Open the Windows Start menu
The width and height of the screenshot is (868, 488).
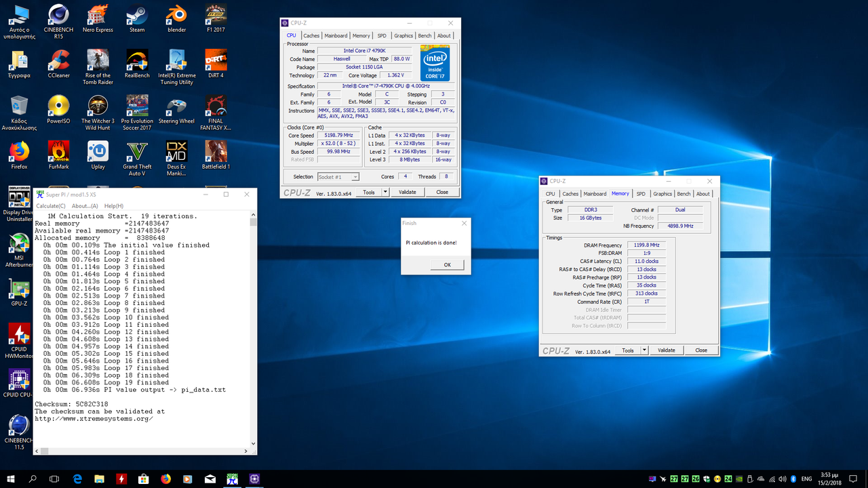pyautogui.click(x=9, y=479)
